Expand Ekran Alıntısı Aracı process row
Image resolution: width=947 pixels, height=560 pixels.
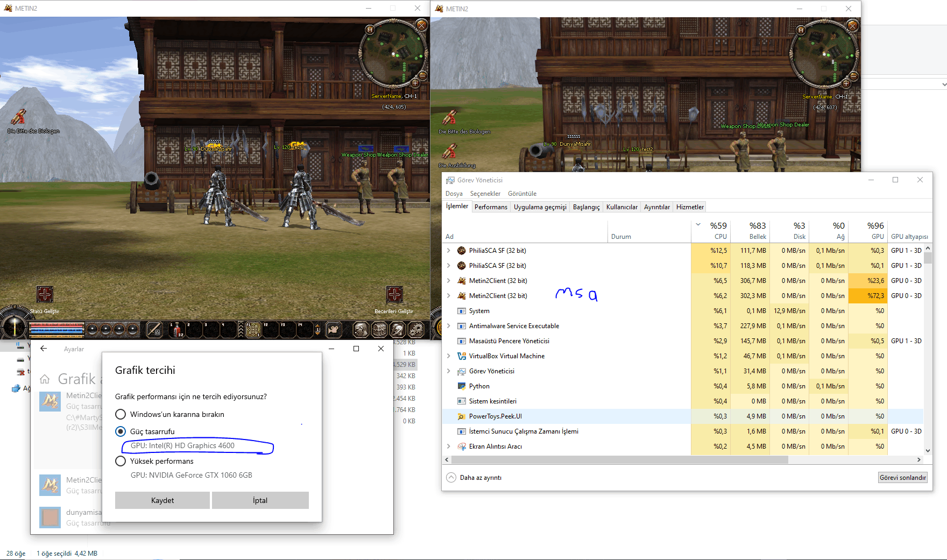tap(449, 446)
